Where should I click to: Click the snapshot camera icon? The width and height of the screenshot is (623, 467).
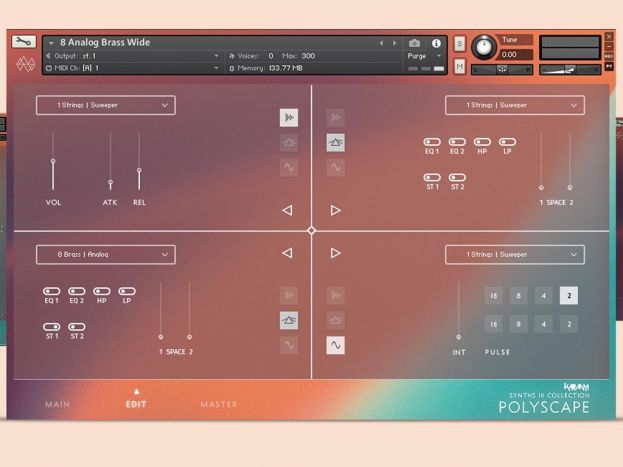(414, 43)
